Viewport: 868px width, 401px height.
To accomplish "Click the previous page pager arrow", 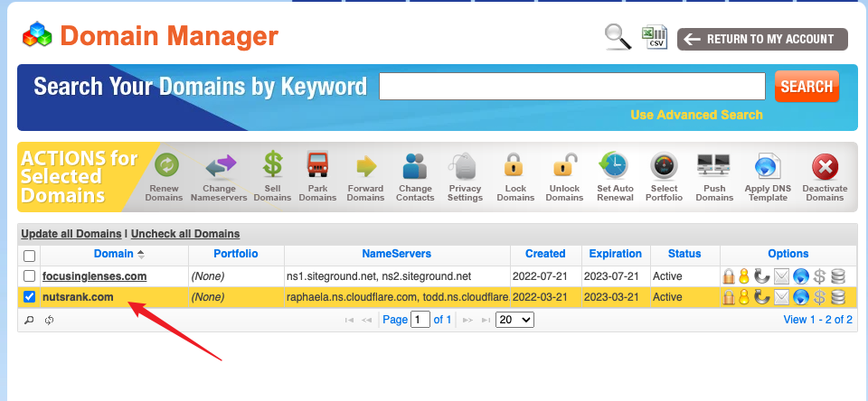I will (x=366, y=320).
